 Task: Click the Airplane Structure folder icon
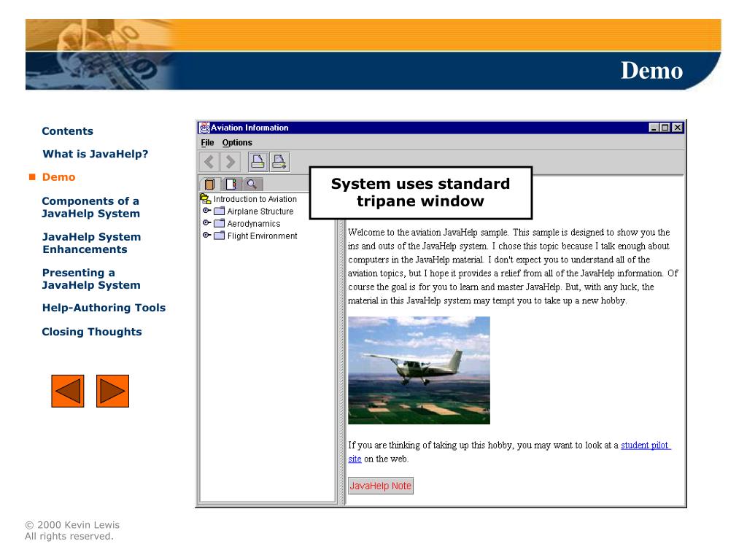click(x=219, y=211)
